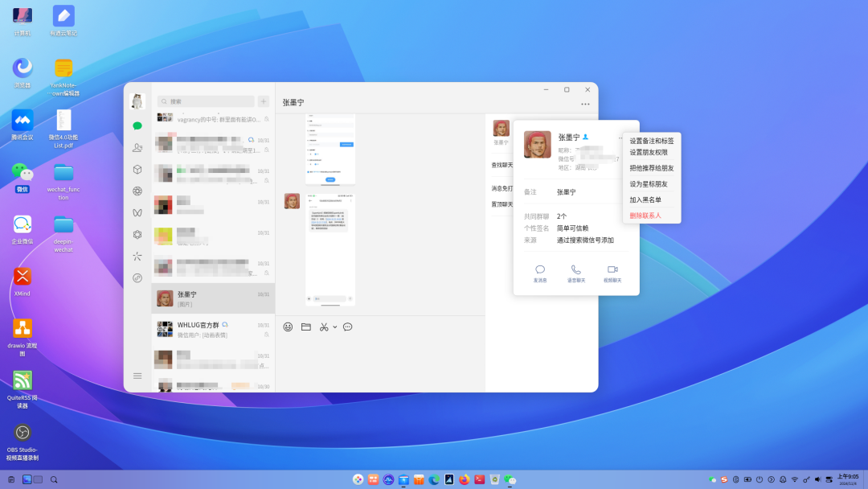Viewport: 868px width, 489px height.
Task: Open OBS Studio desktop icon
Action: tap(23, 442)
